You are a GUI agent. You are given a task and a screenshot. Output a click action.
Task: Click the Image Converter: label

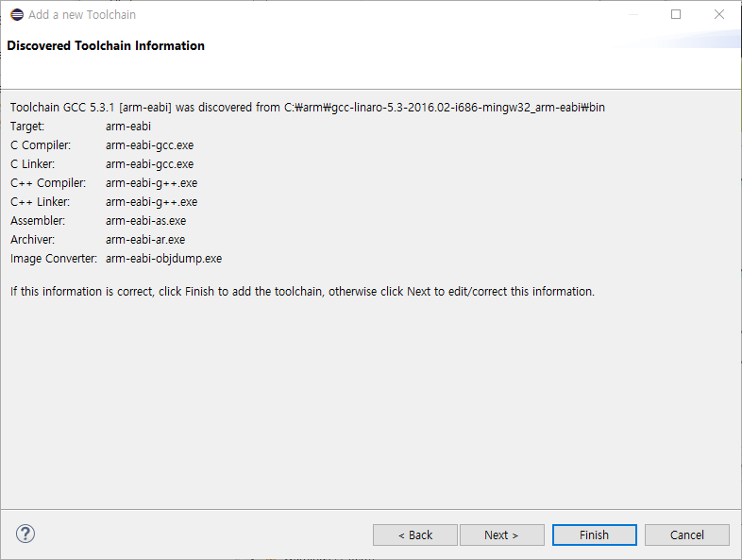(x=54, y=259)
